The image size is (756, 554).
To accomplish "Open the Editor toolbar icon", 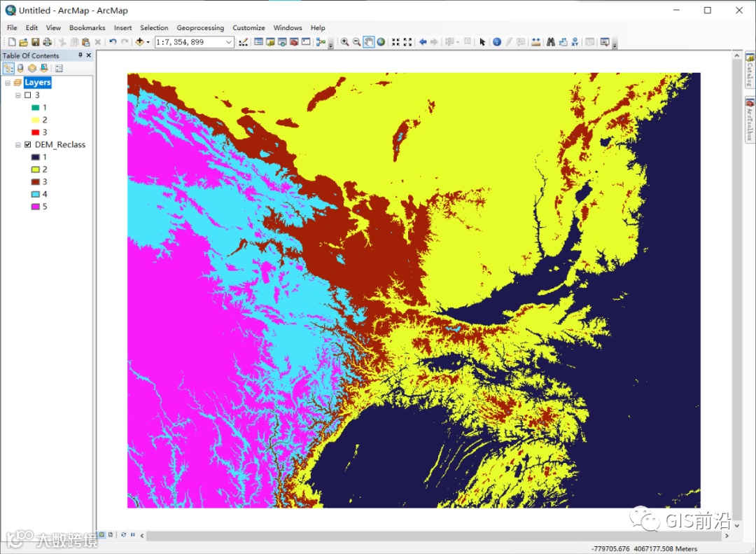I will click(x=243, y=42).
